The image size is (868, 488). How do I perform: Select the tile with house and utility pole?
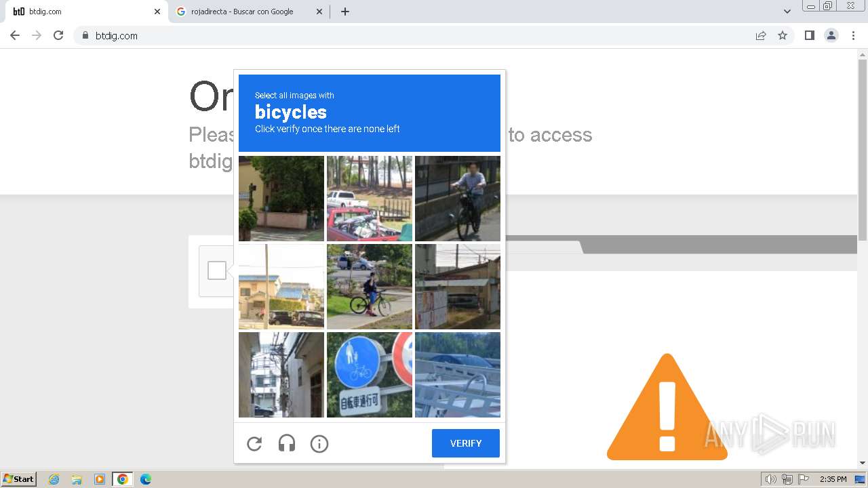pos(281,287)
